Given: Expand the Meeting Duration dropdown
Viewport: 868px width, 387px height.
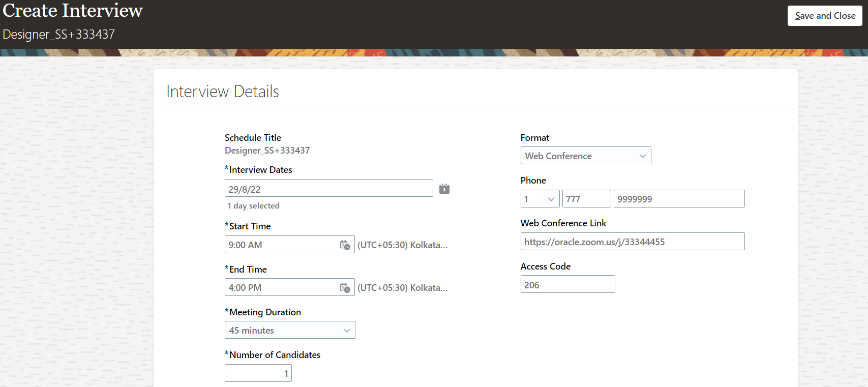Looking at the screenshot, I should coord(346,331).
